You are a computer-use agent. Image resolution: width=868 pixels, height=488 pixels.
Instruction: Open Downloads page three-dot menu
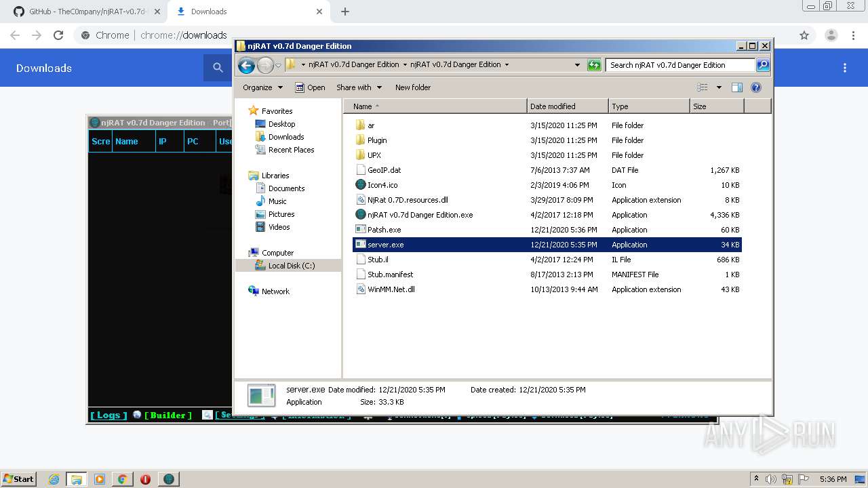[845, 68]
